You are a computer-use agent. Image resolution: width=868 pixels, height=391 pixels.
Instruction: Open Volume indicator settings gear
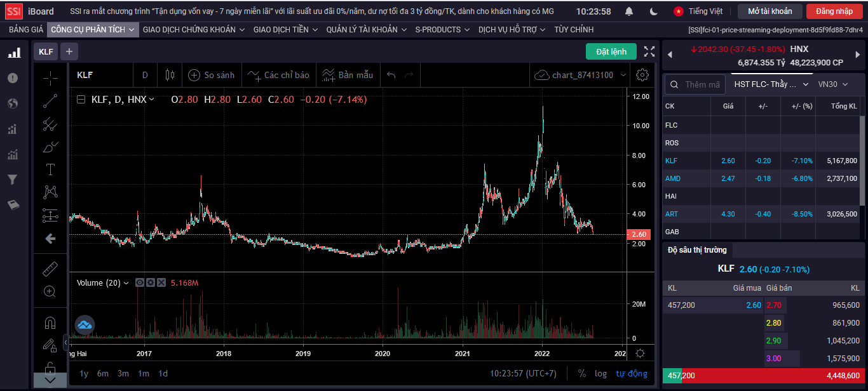click(x=151, y=282)
